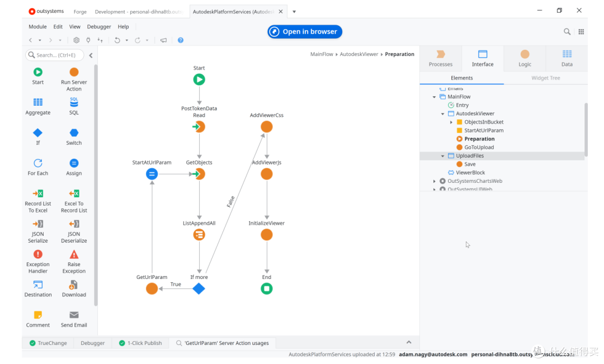
Task: Open the TrueChange status tab
Action: coord(49,343)
